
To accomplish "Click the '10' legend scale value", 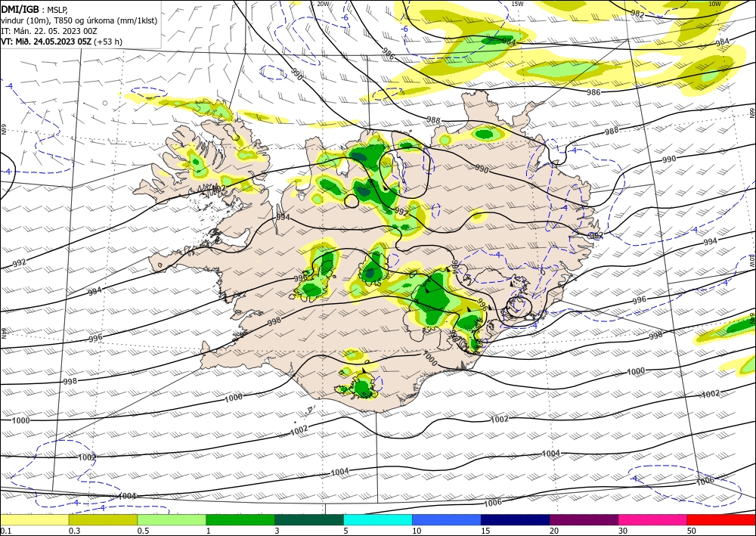I will (x=417, y=531).
